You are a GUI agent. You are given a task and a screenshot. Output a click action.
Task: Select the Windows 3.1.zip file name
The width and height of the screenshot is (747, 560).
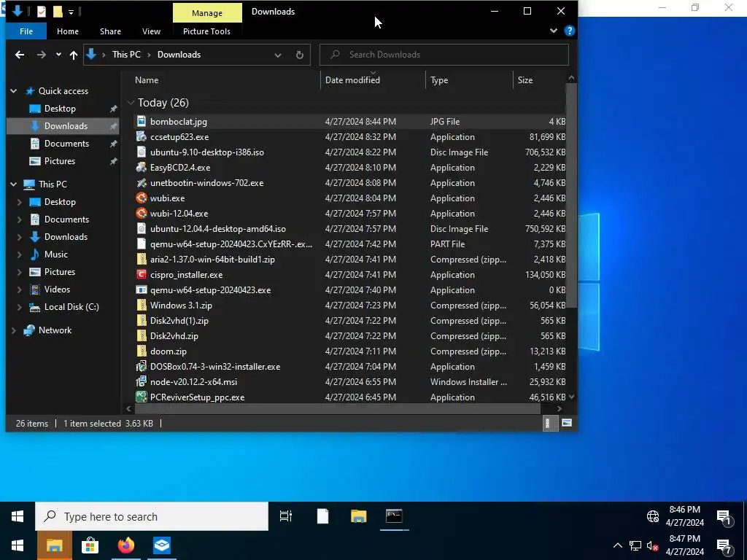[x=181, y=306]
